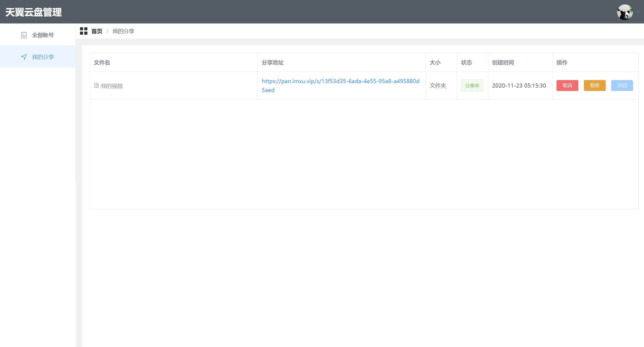The width and height of the screenshot is (644, 347).
Task: Click the blue 开启 button
Action: pyautogui.click(x=622, y=86)
